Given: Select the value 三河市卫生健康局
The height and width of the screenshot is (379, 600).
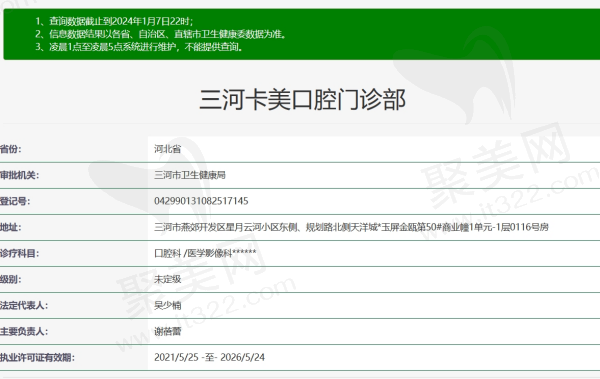Looking at the screenshot, I should 190,175.
